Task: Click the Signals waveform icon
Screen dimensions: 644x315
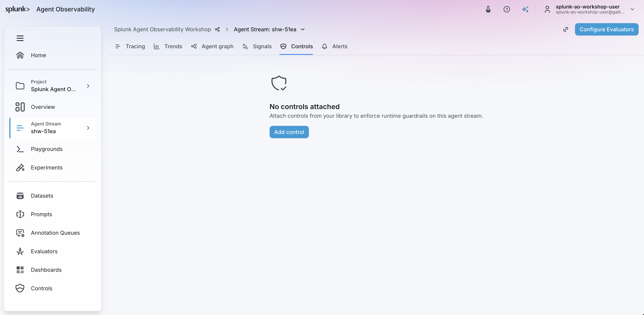Action: coord(245,46)
